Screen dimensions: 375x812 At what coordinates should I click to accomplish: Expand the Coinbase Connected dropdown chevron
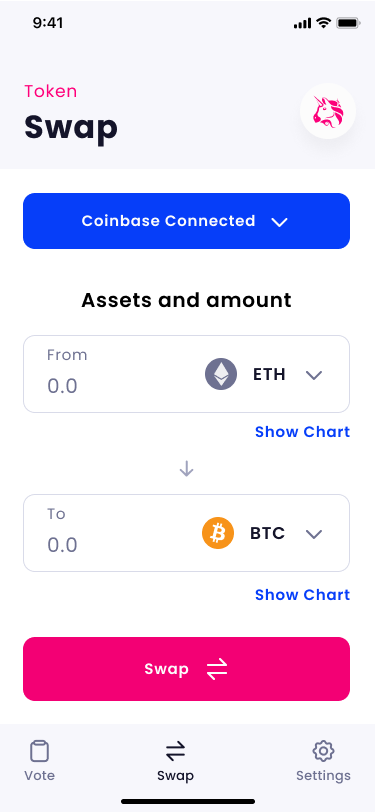pos(280,222)
